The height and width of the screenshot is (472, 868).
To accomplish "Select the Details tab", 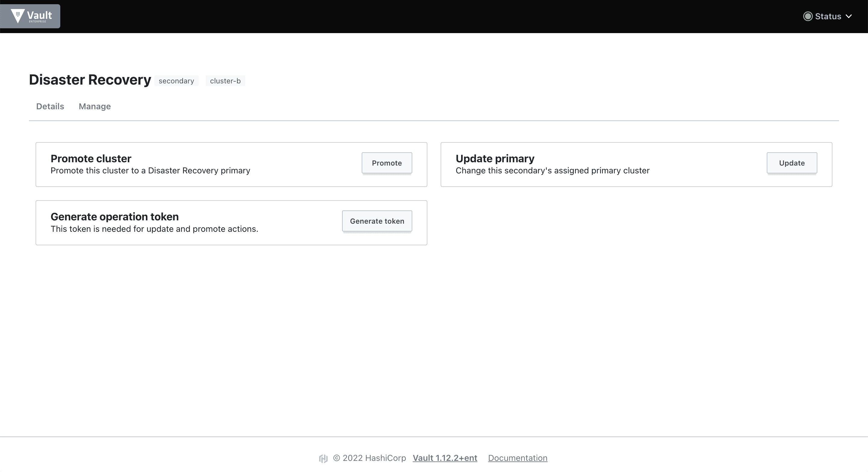I will coord(50,106).
